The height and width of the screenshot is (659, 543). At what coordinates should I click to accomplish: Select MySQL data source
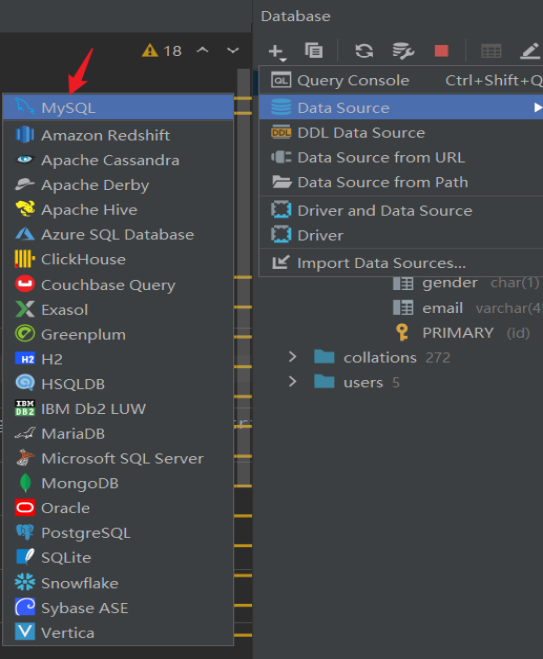tap(118, 108)
